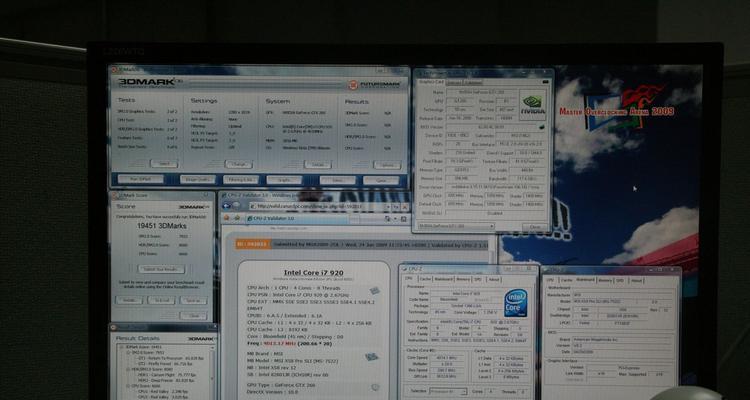The width and height of the screenshot is (750, 400).
Task: Click the To Excel button in 3DMark Score
Action: [161, 300]
